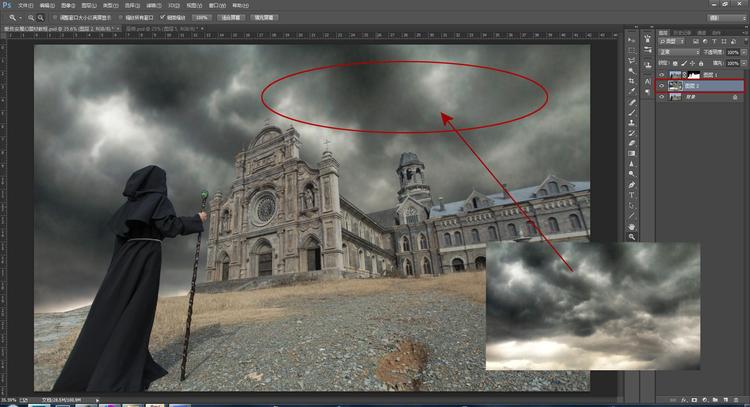750x407 pixels.
Task: Click the fill screen button
Action: 264,18
